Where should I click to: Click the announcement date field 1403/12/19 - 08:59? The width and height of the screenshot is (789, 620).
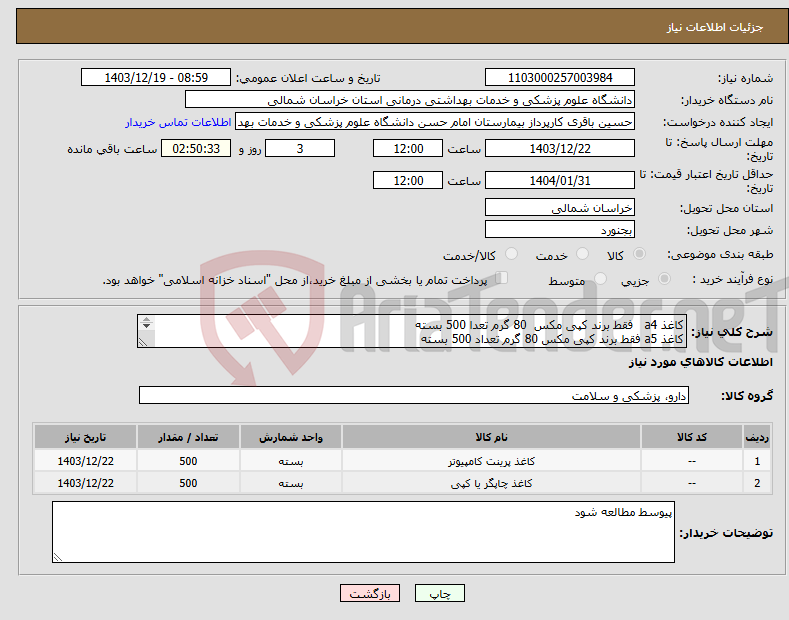(156, 78)
